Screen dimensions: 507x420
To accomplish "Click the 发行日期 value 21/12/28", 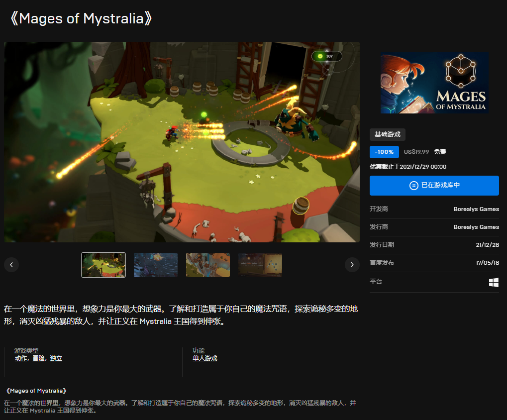I will coord(487,245).
